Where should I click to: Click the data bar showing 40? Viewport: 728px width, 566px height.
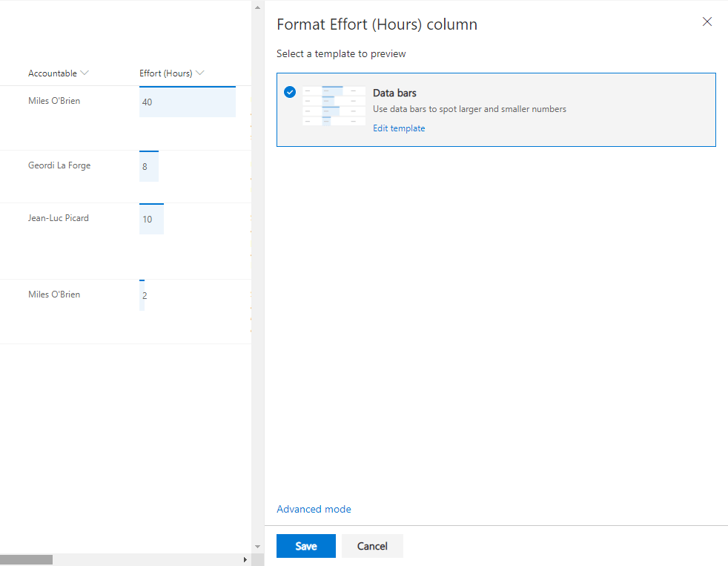(x=187, y=102)
